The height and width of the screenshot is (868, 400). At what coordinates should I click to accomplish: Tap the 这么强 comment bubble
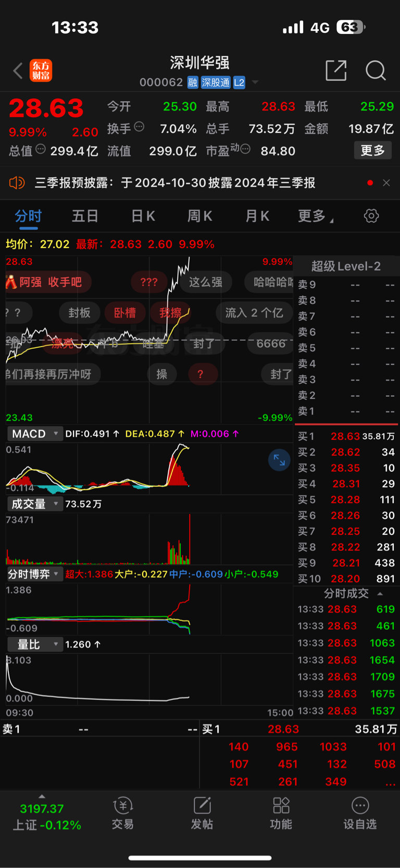pyautogui.click(x=206, y=282)
